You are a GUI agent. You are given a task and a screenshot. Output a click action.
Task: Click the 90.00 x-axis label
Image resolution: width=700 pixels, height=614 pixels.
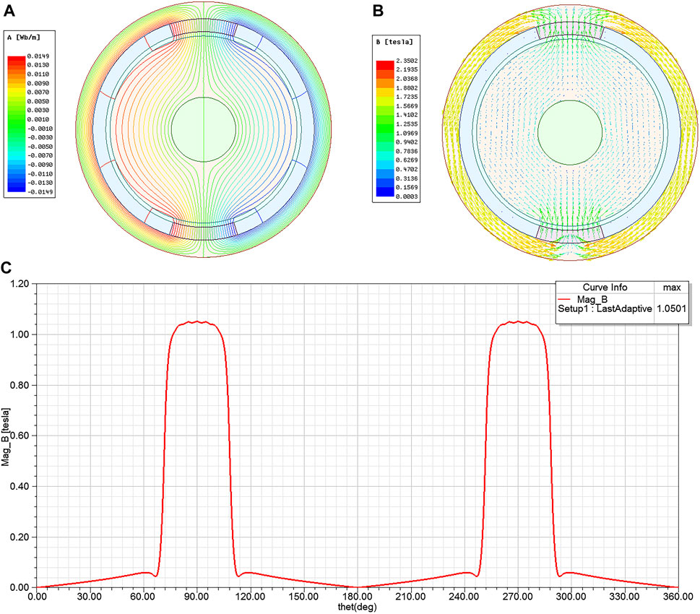coord(197,597)
